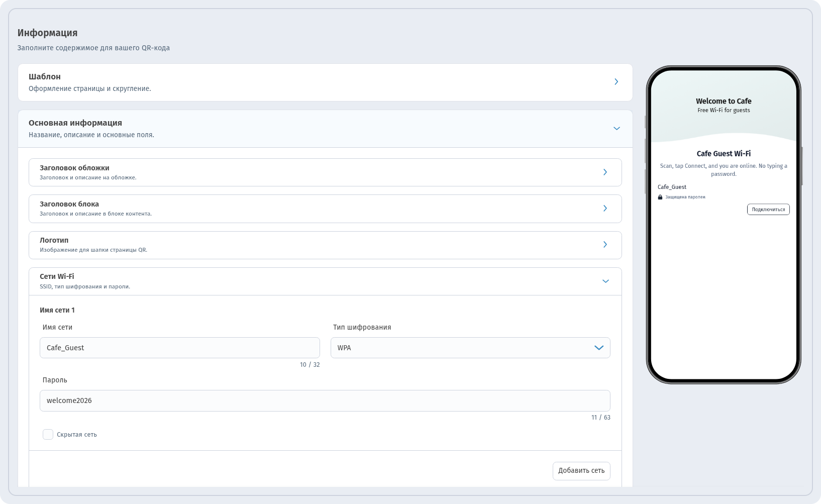
Task: Click the 10 / 32 character counter
Action: (x=310, y=365)
